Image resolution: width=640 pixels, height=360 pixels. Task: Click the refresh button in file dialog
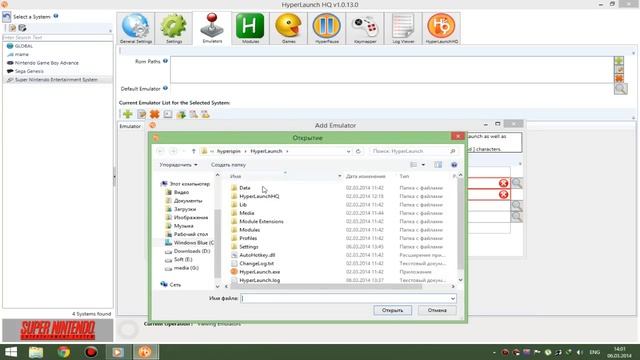[x=358, y=151]
